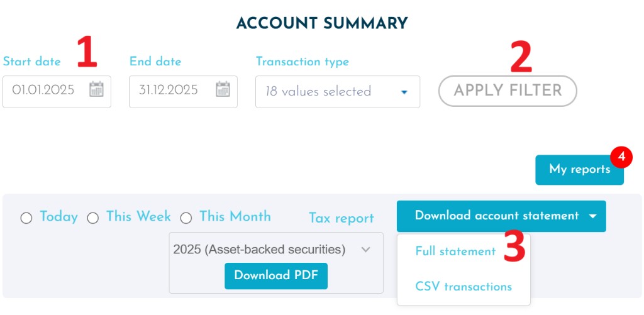This screenshot has height=315, width=644.
Task: Choose Full statement from the download menu
Action: pos(455,251)
